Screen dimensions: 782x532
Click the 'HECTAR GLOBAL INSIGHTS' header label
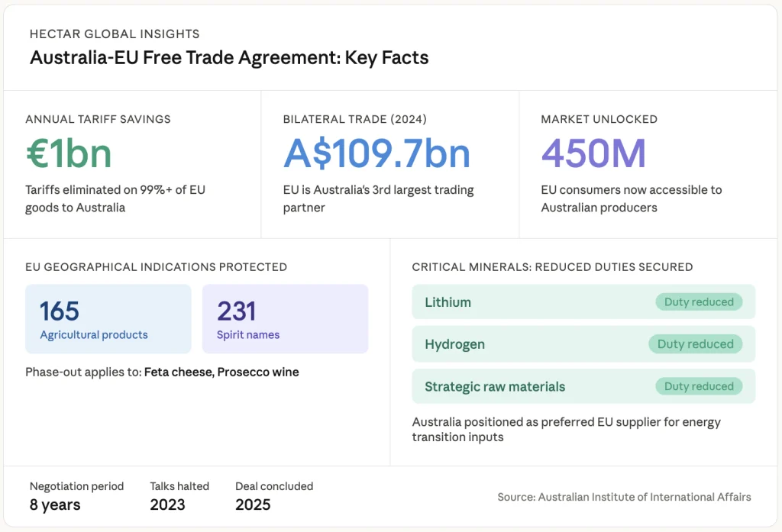pyautogui.click(x=115, y=34)
